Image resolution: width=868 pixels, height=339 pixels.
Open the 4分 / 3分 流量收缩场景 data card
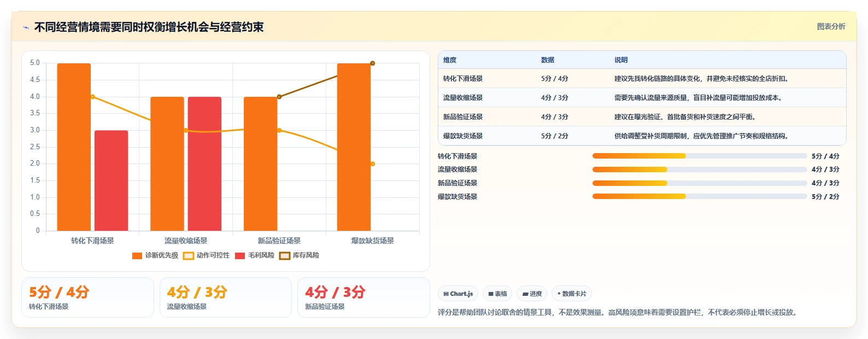(x=226, y=297)
